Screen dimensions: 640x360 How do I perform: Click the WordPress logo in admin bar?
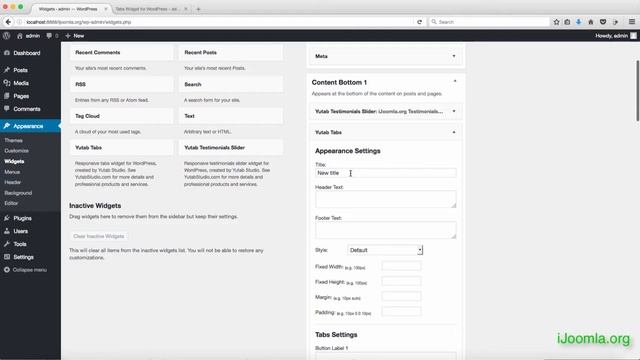6,36
